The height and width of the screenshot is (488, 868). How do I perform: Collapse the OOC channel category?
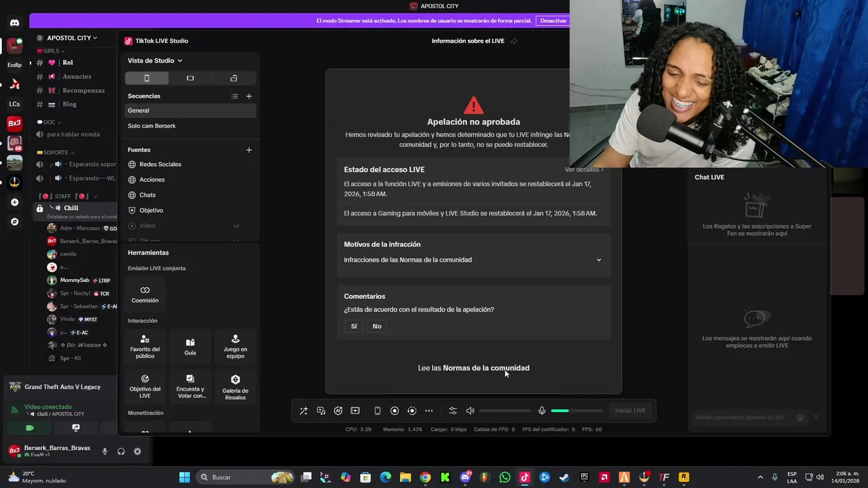coord(50,123)
